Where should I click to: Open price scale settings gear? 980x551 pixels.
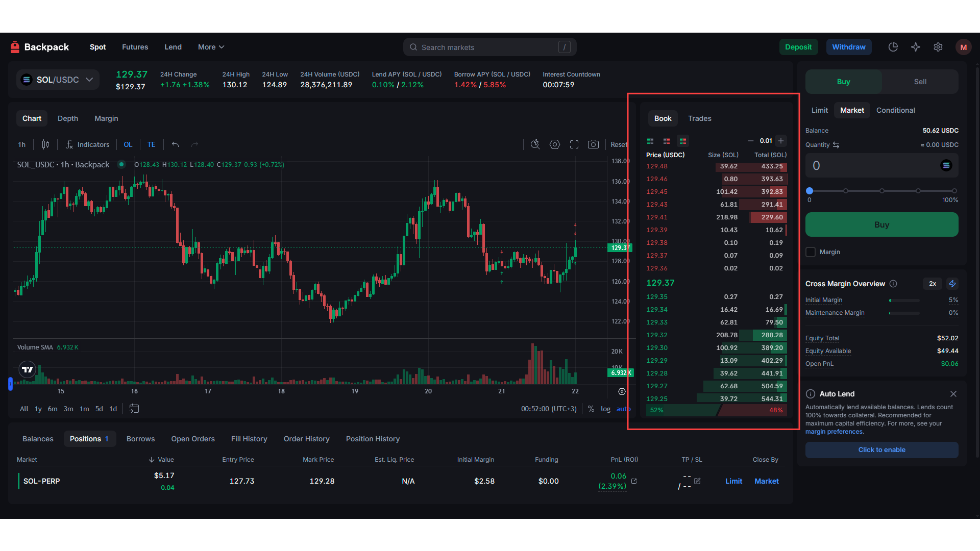pyautogui.click(x=622, y=392)
